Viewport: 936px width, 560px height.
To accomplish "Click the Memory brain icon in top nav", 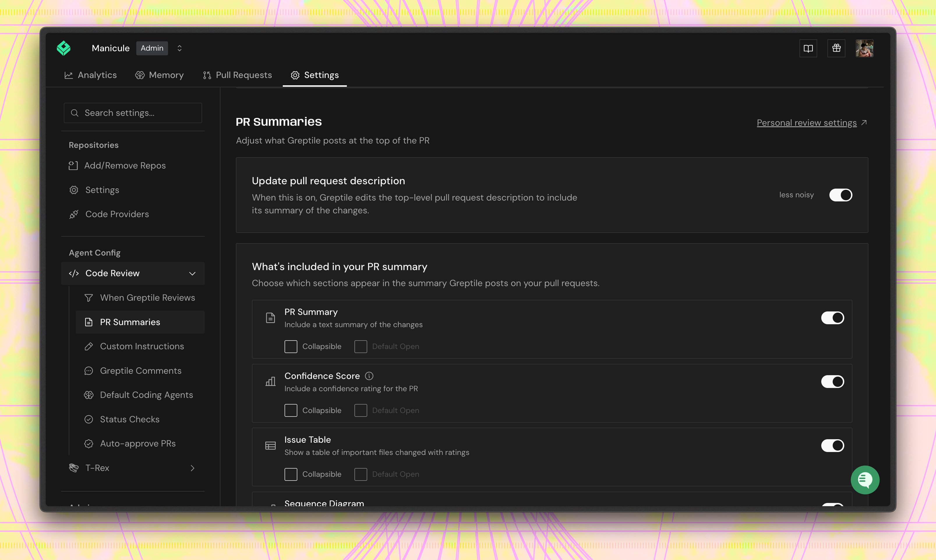I will pyautogui.click(x=140, y=75).
